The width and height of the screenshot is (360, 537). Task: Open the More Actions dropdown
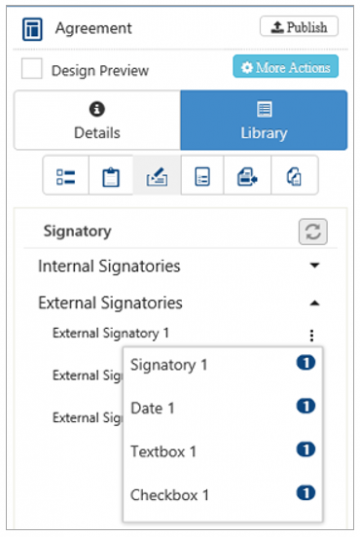286,66
